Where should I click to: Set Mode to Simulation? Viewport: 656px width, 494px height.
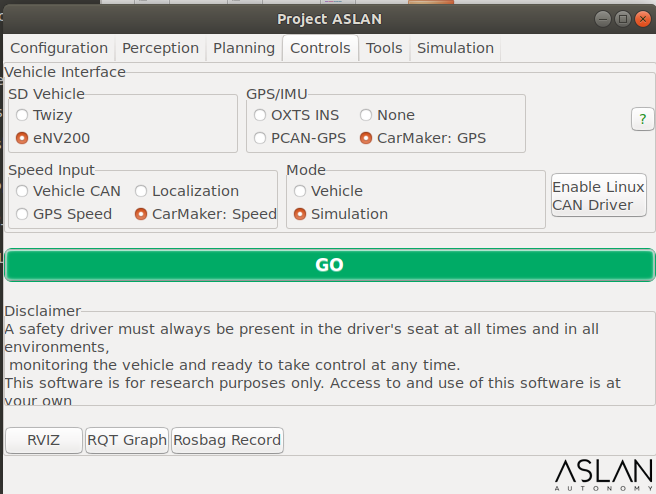pyautogui.click(x=341, y=214)
